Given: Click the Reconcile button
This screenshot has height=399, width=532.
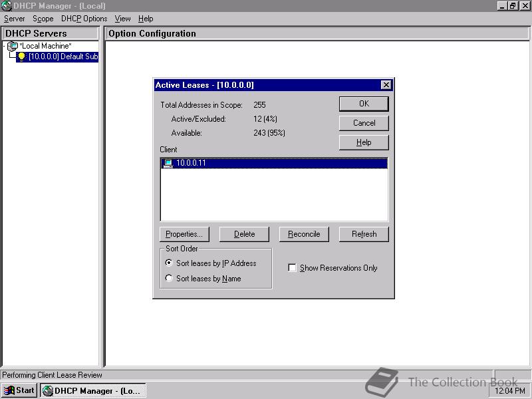Looking at the screenshot, I should pyautogui.click(x=304, y=234).
